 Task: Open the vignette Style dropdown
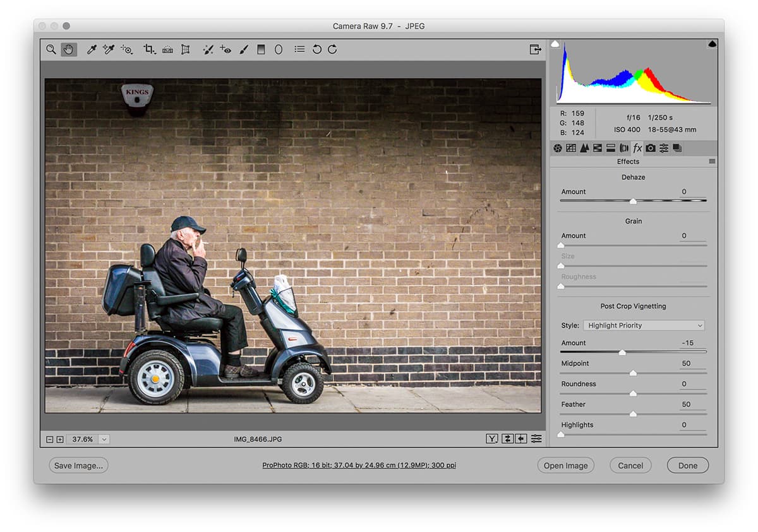(x=644, y=326)
